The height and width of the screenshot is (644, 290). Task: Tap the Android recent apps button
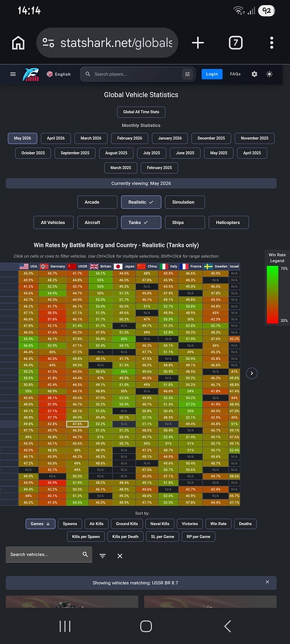pyautogui.click(x=65, y=627)
